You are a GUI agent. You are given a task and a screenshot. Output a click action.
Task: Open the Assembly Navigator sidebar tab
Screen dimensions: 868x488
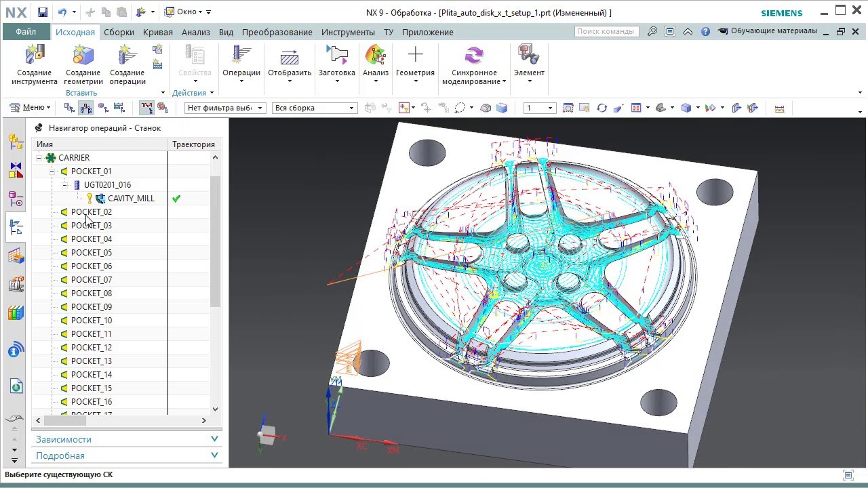click(x=16, y=142)
